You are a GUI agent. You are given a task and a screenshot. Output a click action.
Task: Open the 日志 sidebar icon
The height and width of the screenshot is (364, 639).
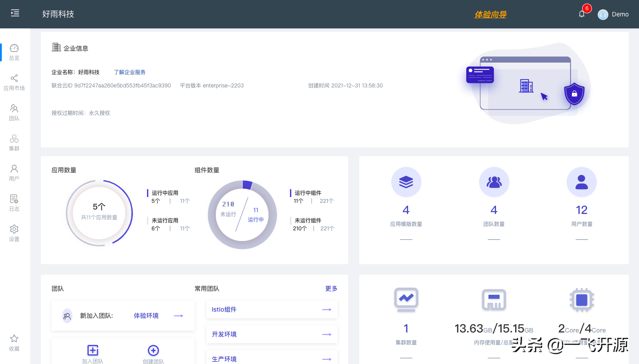(14, 200)
